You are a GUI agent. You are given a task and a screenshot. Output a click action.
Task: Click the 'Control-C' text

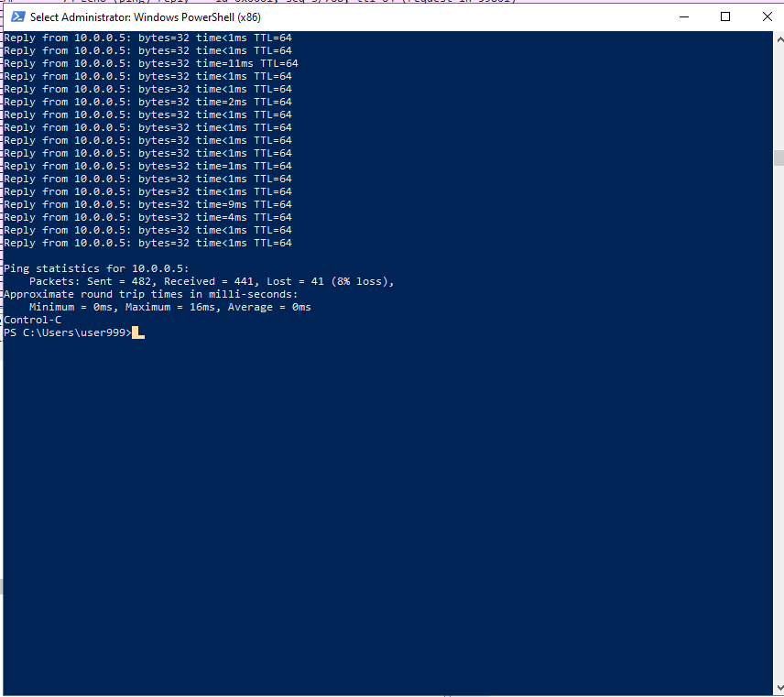32,320
